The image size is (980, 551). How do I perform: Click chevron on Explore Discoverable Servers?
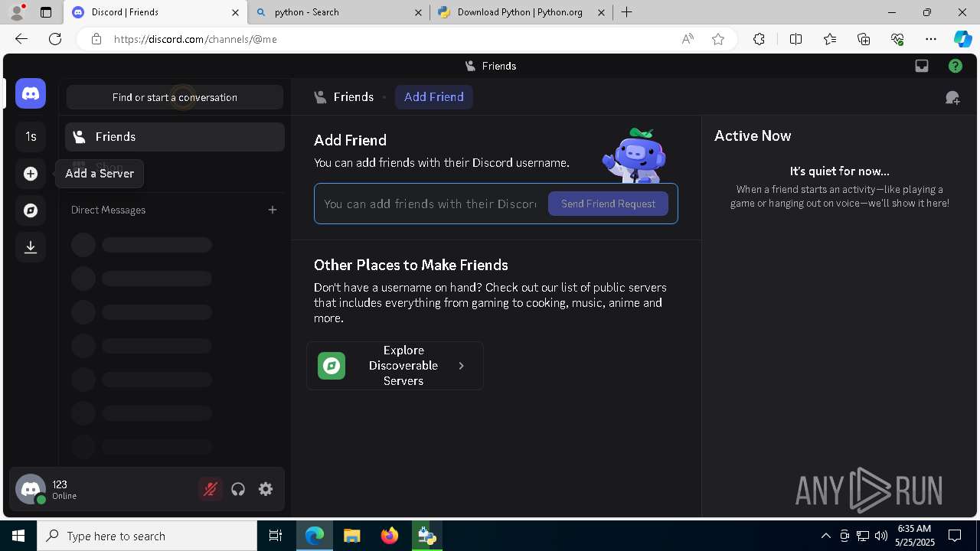click(x=461, y=366)
